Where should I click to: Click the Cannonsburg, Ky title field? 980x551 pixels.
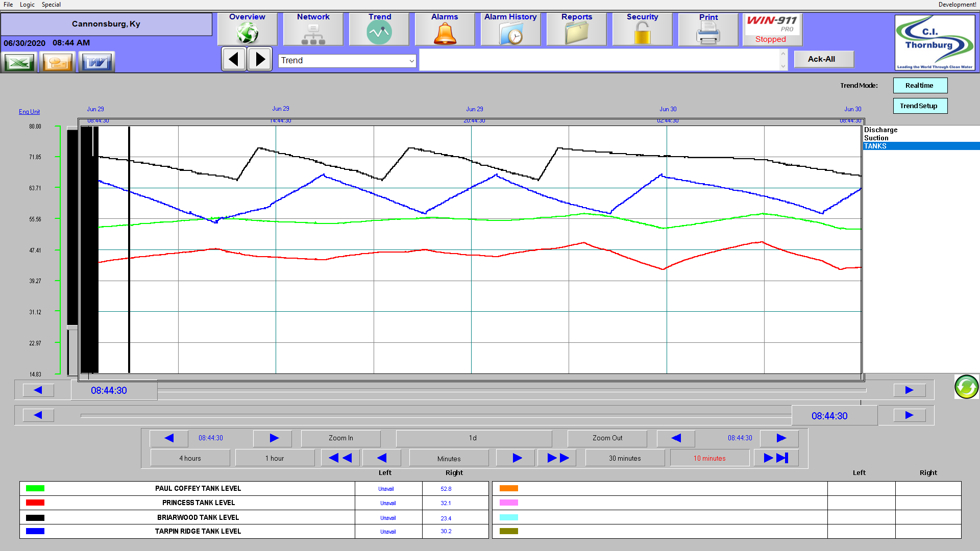pyautogui.click(x=106, y=24)
